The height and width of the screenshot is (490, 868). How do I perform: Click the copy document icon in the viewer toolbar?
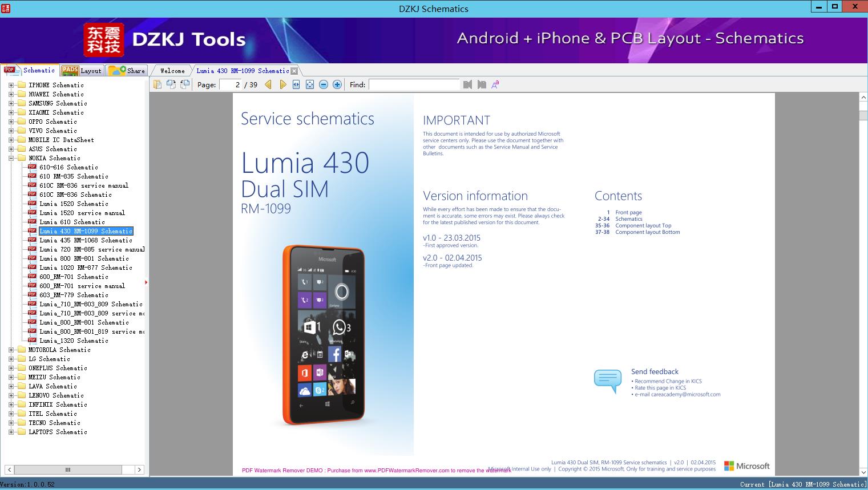pos(157,84)
